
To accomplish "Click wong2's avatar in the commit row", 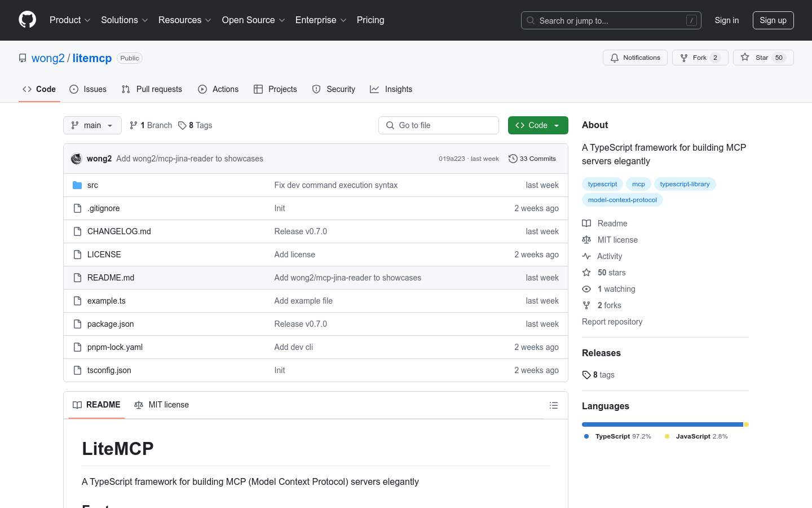I will 77,159.
